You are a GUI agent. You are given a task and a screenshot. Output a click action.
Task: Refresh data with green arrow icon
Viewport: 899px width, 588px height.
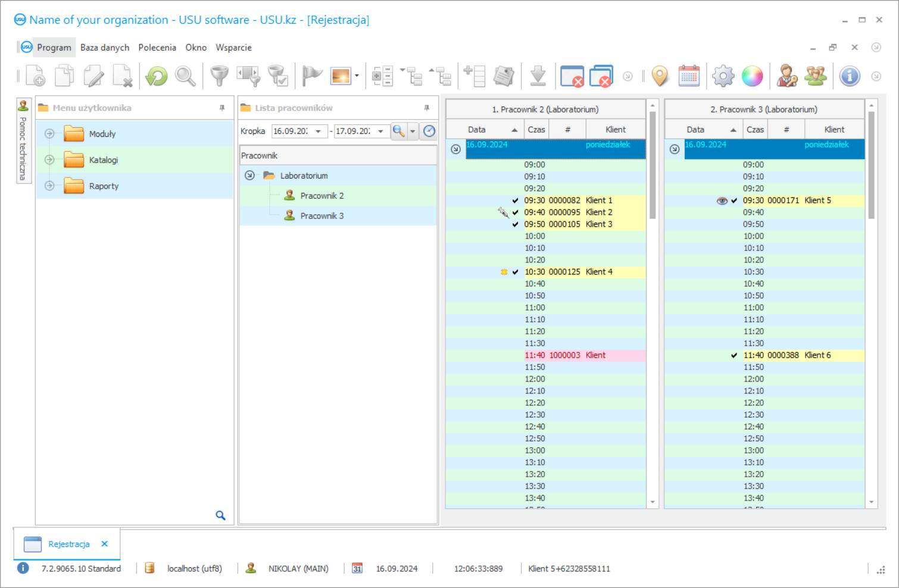pos(157,76)
